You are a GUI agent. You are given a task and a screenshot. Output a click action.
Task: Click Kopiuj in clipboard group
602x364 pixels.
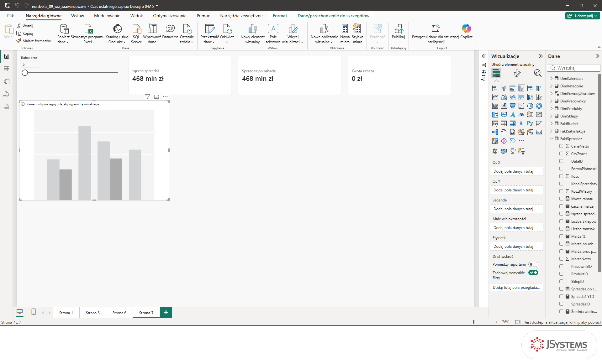tap(25, 34)
